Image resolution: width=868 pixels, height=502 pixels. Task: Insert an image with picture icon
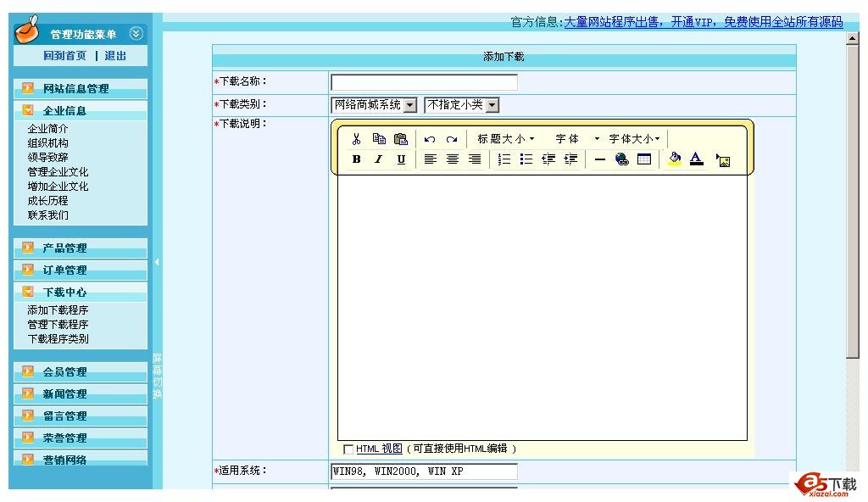723,160
